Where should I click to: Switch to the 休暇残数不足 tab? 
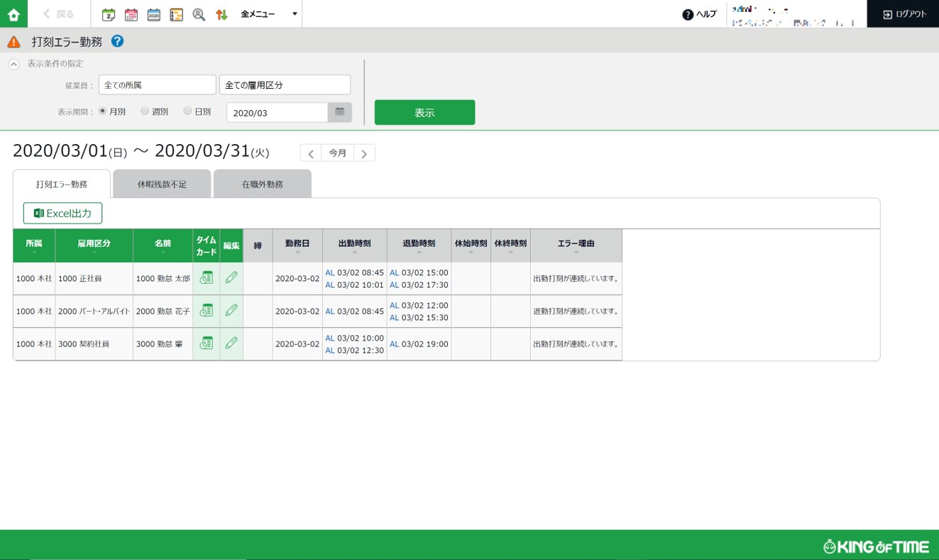[162, 184]
